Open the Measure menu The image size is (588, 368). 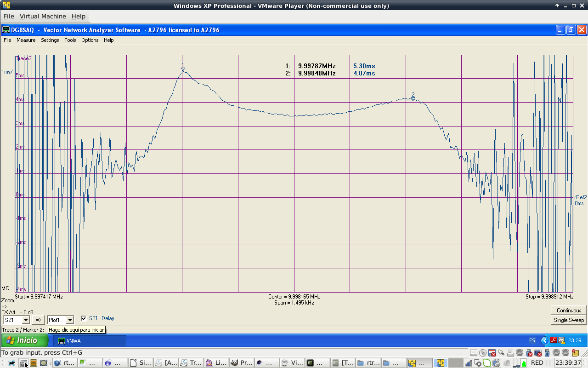click(x=26, y=40)
